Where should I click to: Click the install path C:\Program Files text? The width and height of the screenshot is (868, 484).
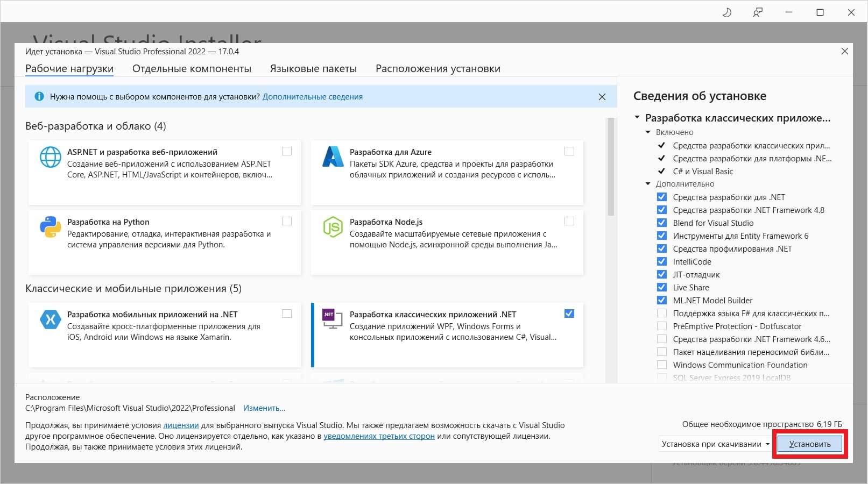coord(130,408)
